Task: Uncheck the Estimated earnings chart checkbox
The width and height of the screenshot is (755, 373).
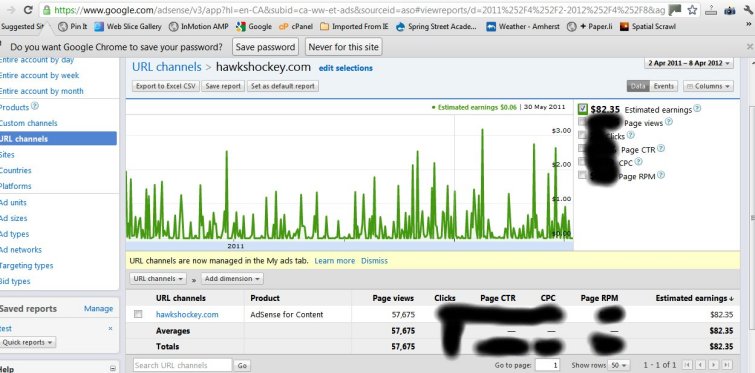Action: coord(583,109)
